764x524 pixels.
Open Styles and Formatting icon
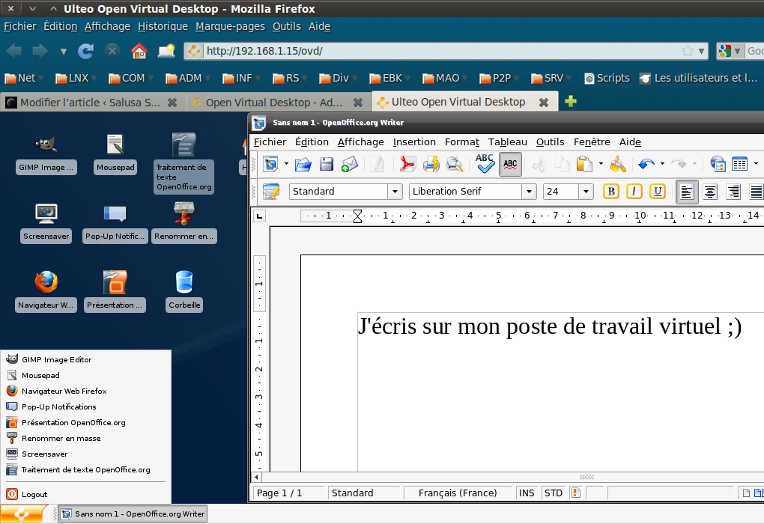coord(271,192)
